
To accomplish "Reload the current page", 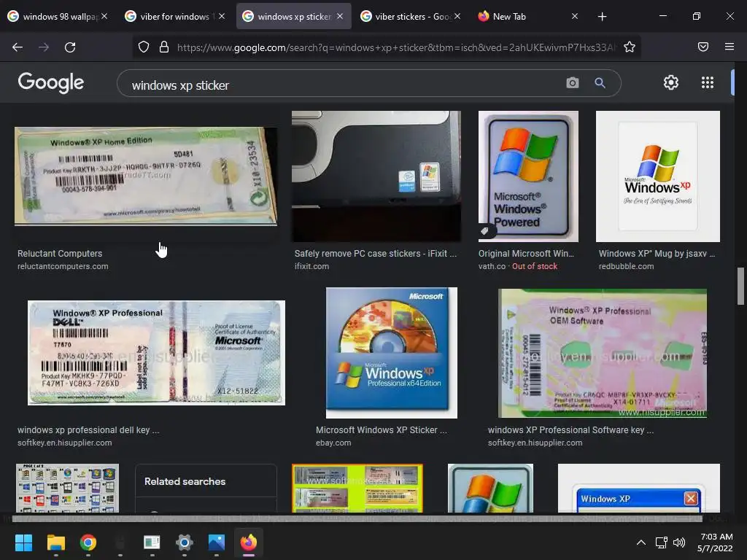I will click(x=70, y=47).
